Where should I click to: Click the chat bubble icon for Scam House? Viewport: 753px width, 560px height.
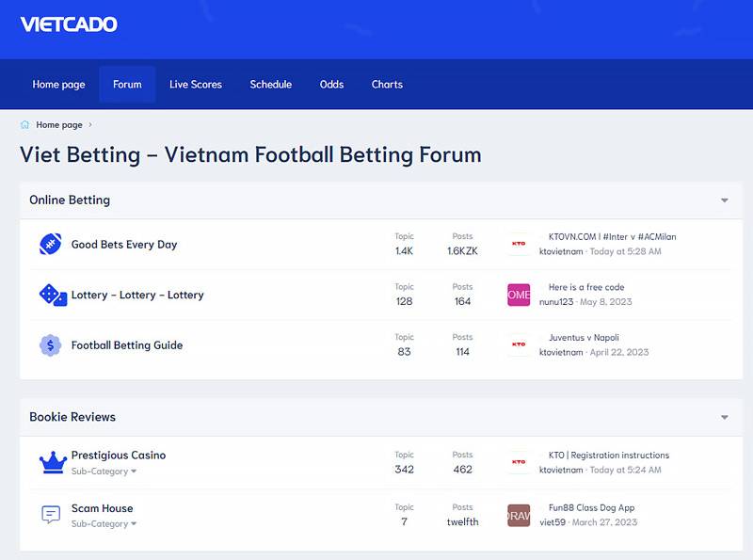pos(51,515)
